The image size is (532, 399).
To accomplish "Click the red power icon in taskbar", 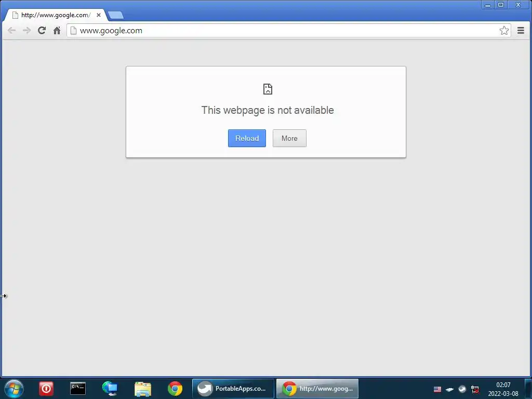I will point(46,389).
